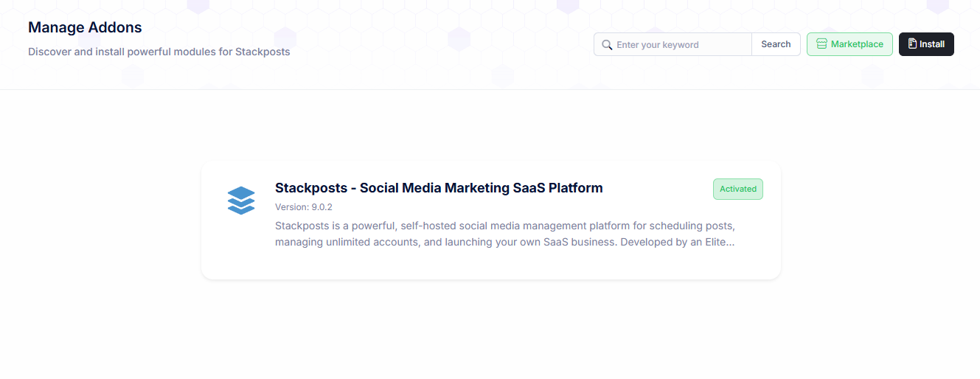Open the Marketplace via its label
The image size is (980, 379).
tap(857, 44)
